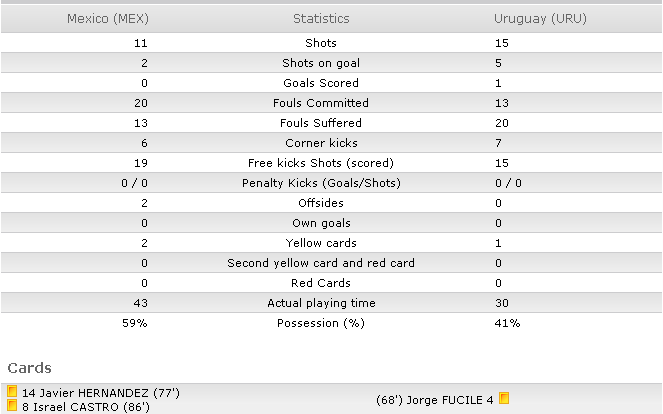Click player name 8 Israel CASTRO (86')
The height and width of the screenshot is (414, 663).
[x=86, y=407]
